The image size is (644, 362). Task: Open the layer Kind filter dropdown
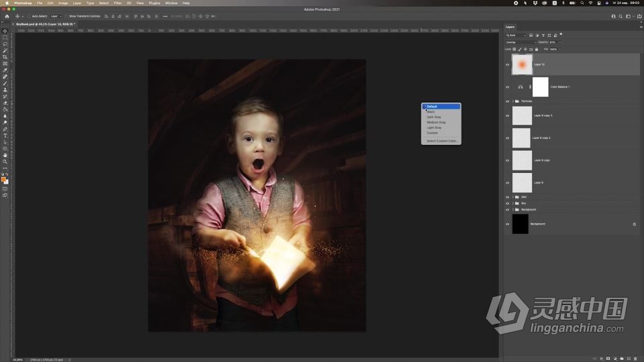(516, 36)
